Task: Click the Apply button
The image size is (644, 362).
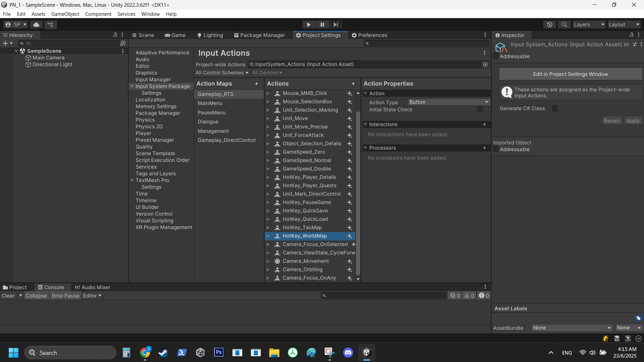Action: 633,121
